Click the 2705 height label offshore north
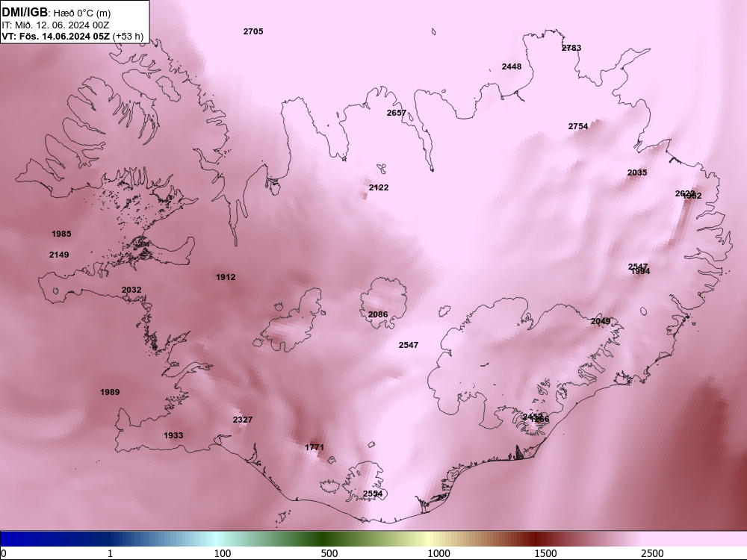Image resolution: width=747 pixels, height=560 pixels. click(x=253, y=31)
